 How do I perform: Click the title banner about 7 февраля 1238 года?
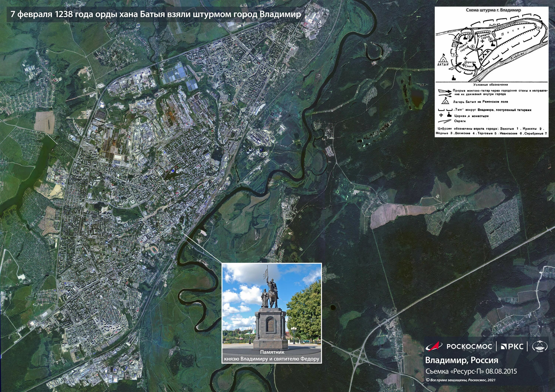(156, 14)
